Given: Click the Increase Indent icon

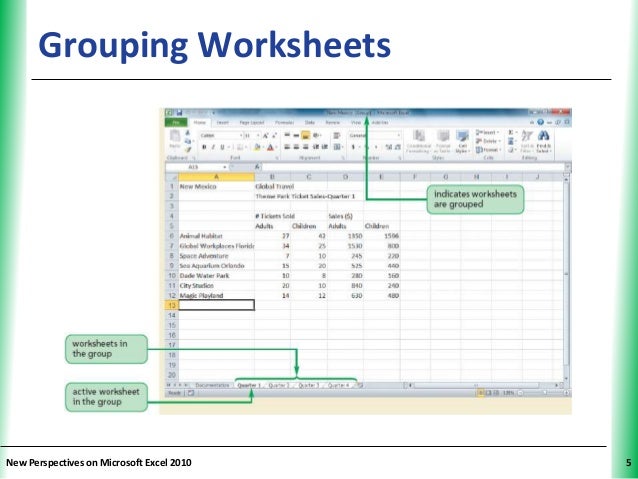Looking at the screenshot, I should coord(324,147).
